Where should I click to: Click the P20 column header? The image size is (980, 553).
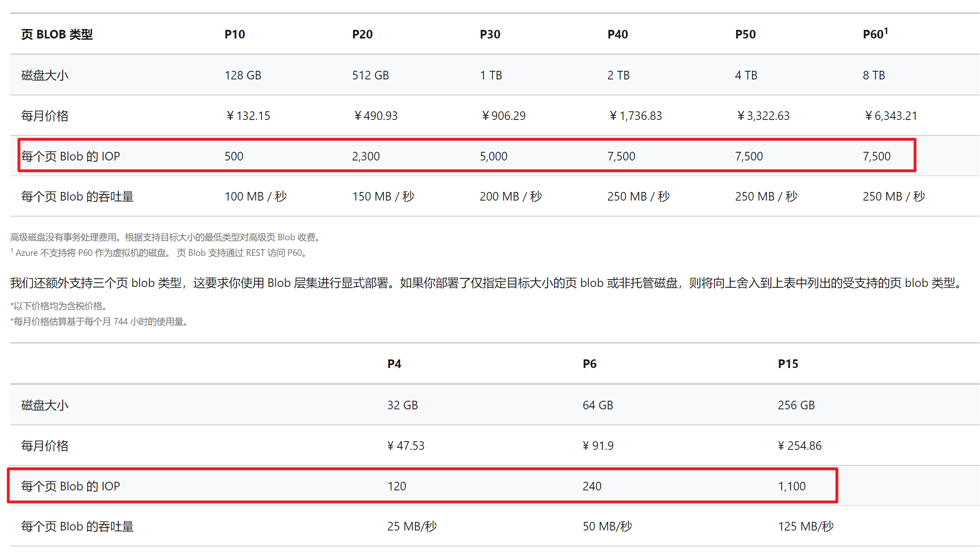[362, 34]
